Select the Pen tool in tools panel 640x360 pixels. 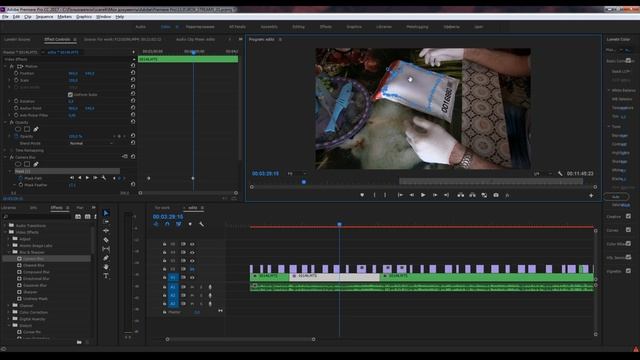[106, 258]
